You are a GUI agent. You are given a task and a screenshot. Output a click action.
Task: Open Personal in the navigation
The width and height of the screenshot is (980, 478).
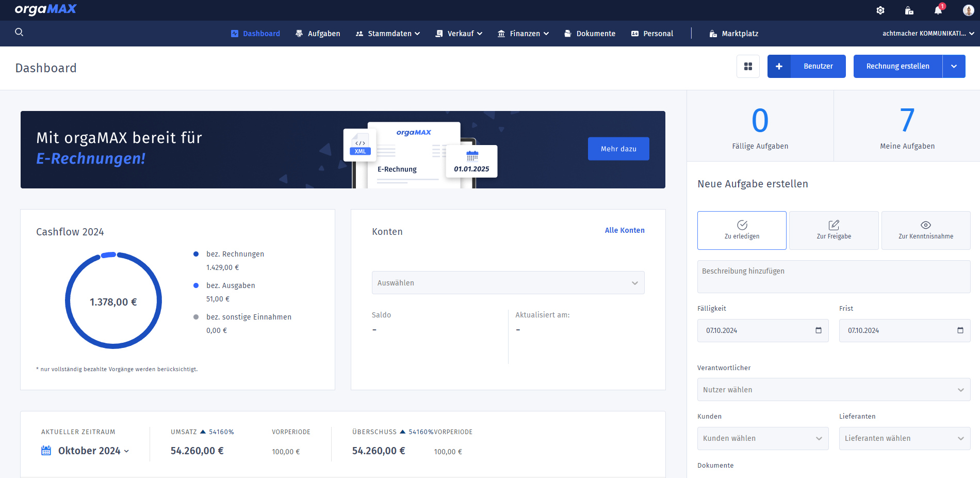click(x=652, y=34)
